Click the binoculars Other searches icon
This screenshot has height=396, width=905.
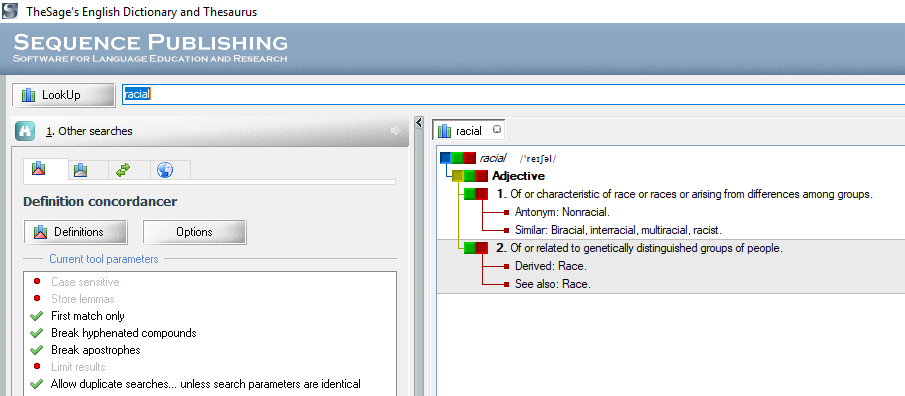pyautogui.click(x=25, y=131)
